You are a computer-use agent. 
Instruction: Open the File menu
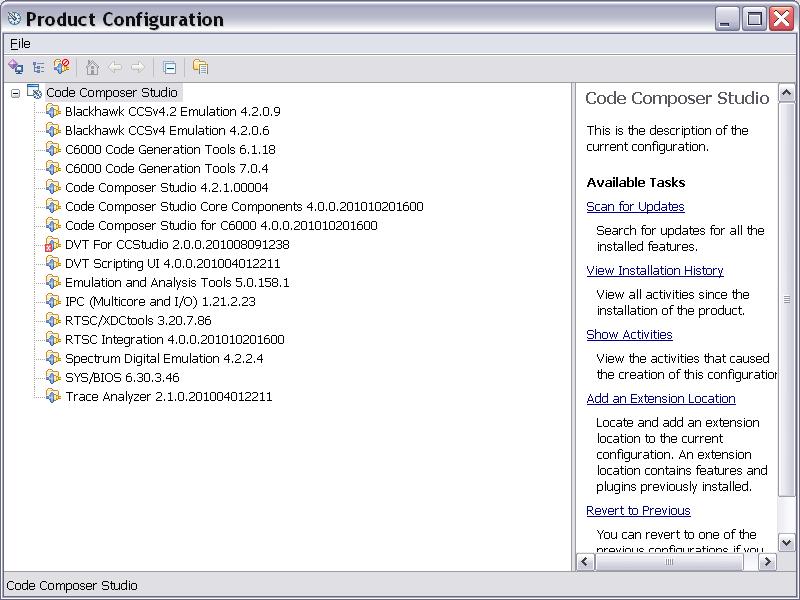[20, 43]
